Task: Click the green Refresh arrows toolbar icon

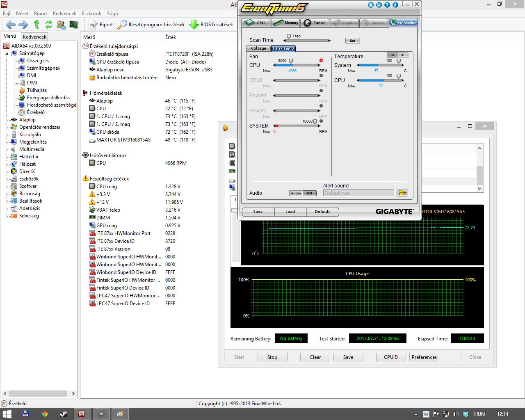Action: click(x=49, y=25)
